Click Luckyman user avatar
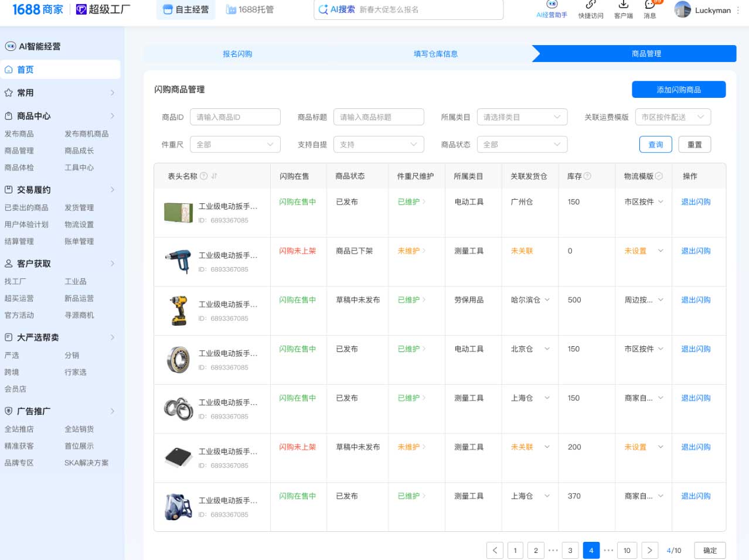The height and width of the screenshot is (560, 749). (x=683, y=9)
